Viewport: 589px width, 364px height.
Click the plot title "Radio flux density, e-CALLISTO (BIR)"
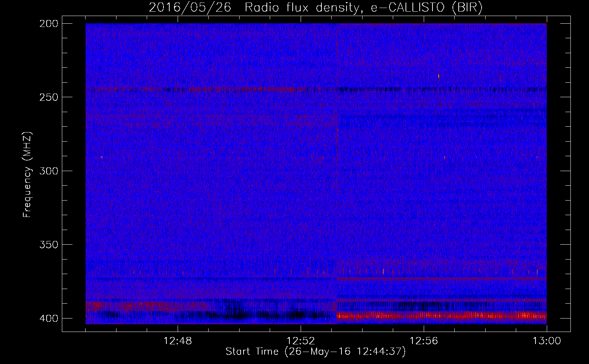click(363, 7)
